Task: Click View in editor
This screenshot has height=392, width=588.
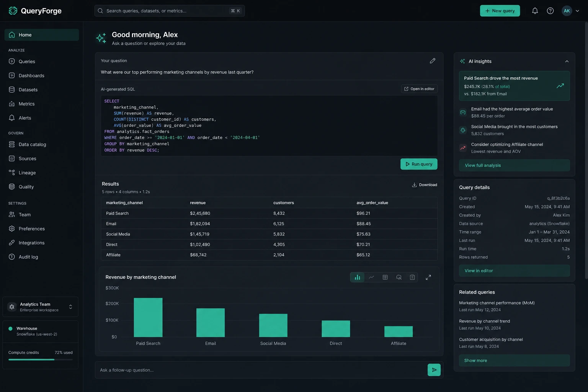Action: pyautogui.click(x=514, y=271)
